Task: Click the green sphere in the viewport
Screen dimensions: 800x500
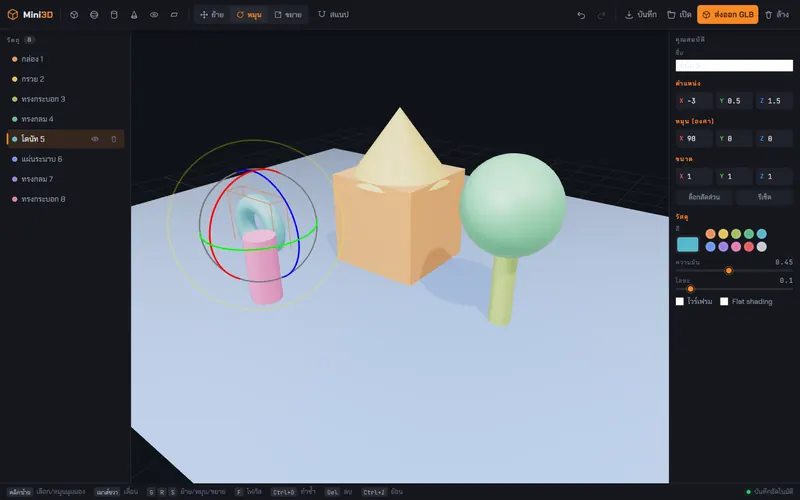Action: coord(513,205)
